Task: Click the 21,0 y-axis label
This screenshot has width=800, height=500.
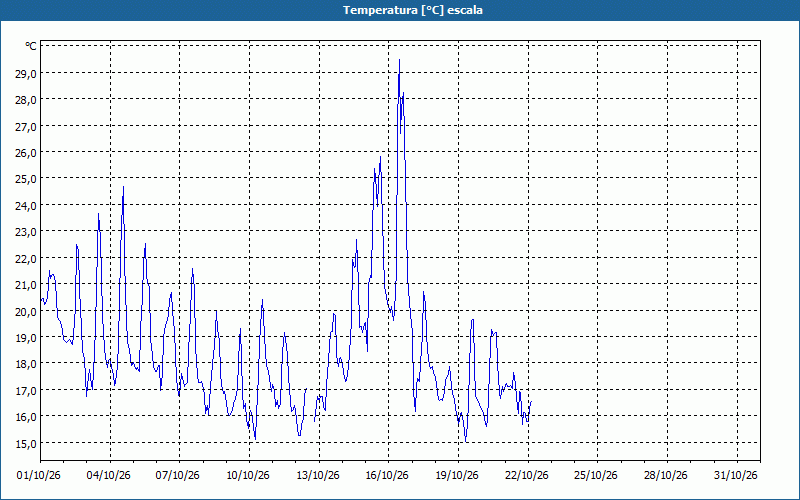Action: pyautogui.click(x=26, y=285)
